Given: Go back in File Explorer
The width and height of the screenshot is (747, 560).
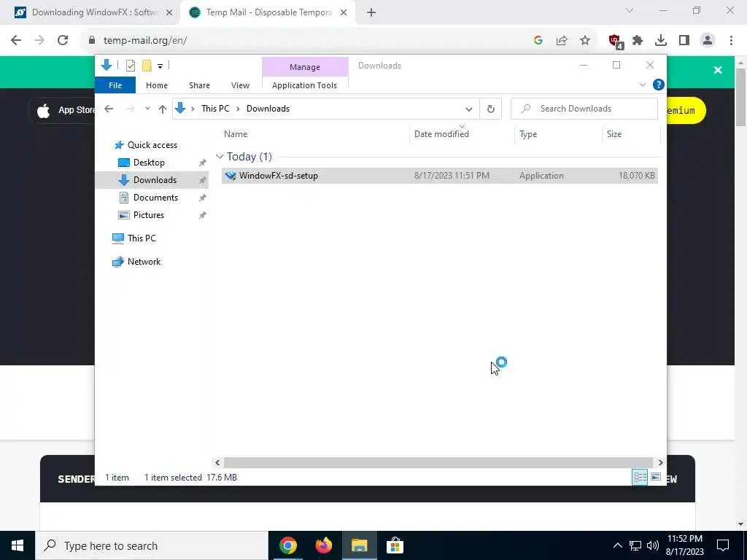Looking at the screenshot, I should pos(109,109).
